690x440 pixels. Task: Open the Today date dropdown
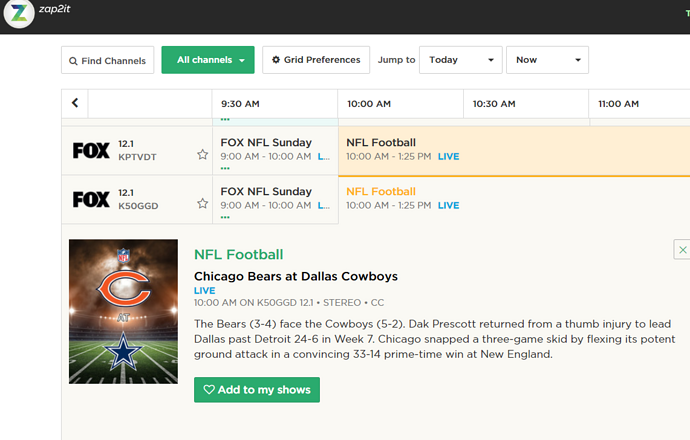460,60
